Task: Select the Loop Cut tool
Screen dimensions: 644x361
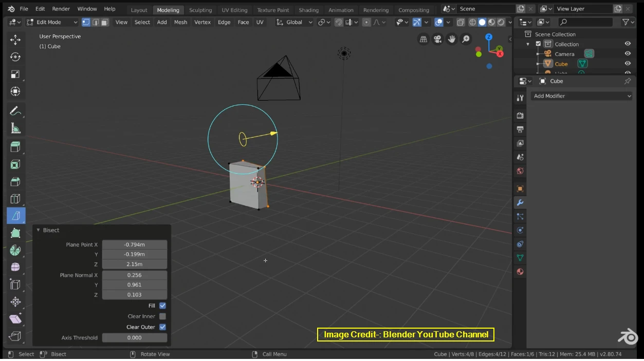Action: (15, 199)
